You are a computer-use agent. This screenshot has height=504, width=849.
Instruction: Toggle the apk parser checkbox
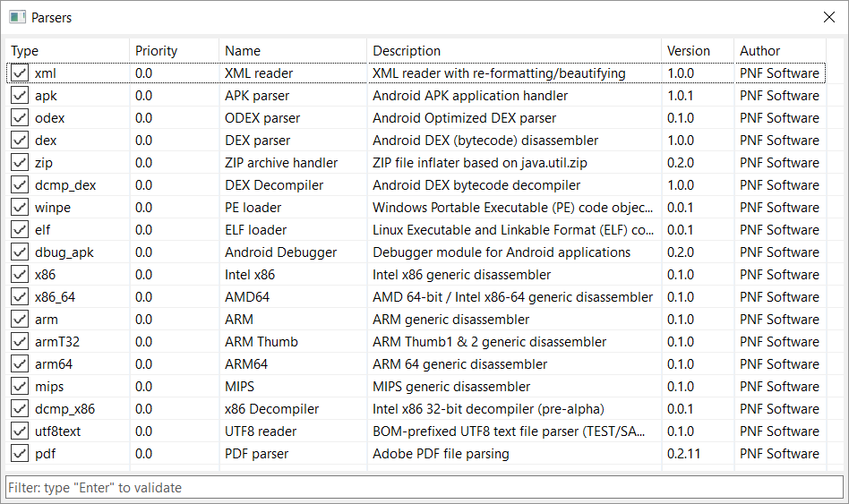point(20,96)
